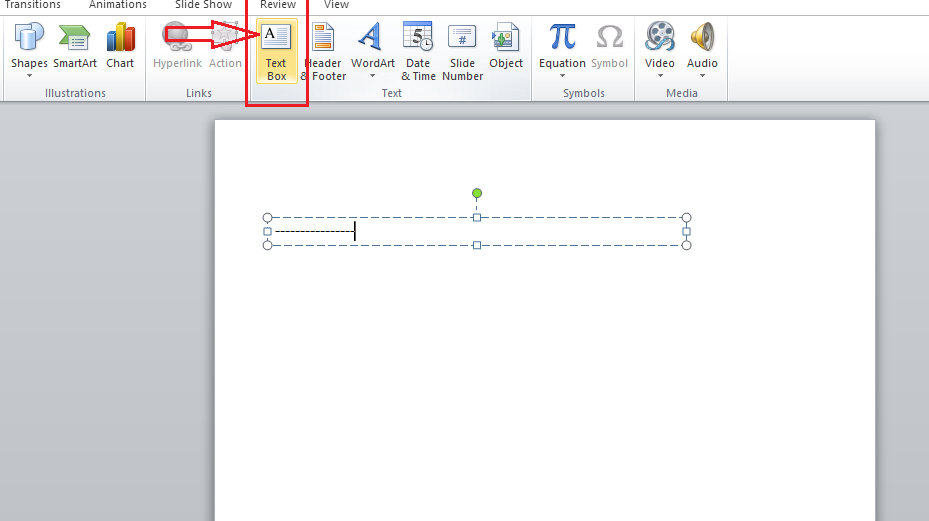This screenshot has height=521, width=929.
Task: Insert Date & Time
Action: pyautogui.click(x=418, y=52)
